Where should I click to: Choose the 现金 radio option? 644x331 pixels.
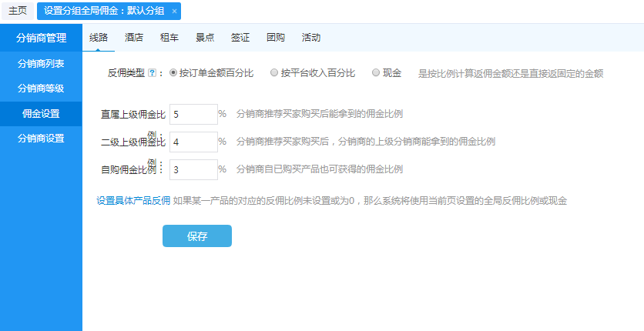[x=376, y=73]
